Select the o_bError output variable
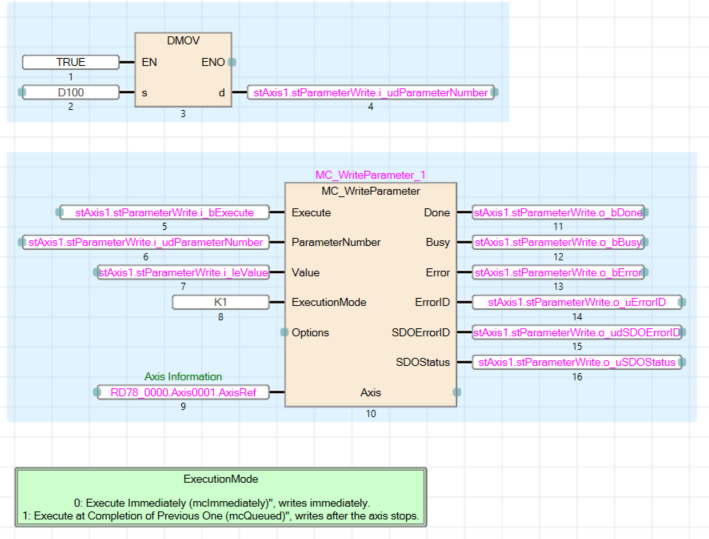Screen dimensions: 709x539 (x=558, y=272)
